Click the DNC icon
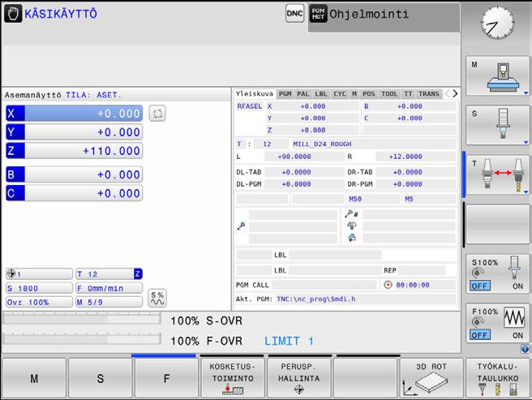 (x=294, y=14)
